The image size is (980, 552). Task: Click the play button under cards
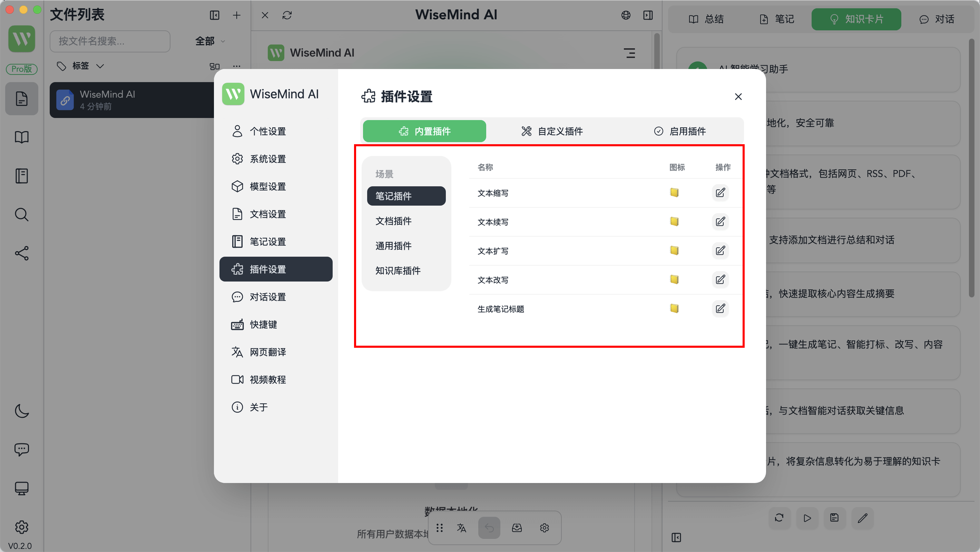coord(807,518)
